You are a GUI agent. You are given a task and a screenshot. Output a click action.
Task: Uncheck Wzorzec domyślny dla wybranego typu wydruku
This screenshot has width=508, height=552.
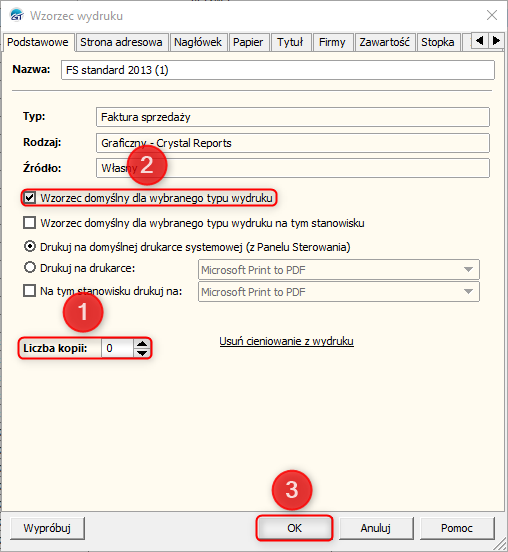click(x=30, y=198)
